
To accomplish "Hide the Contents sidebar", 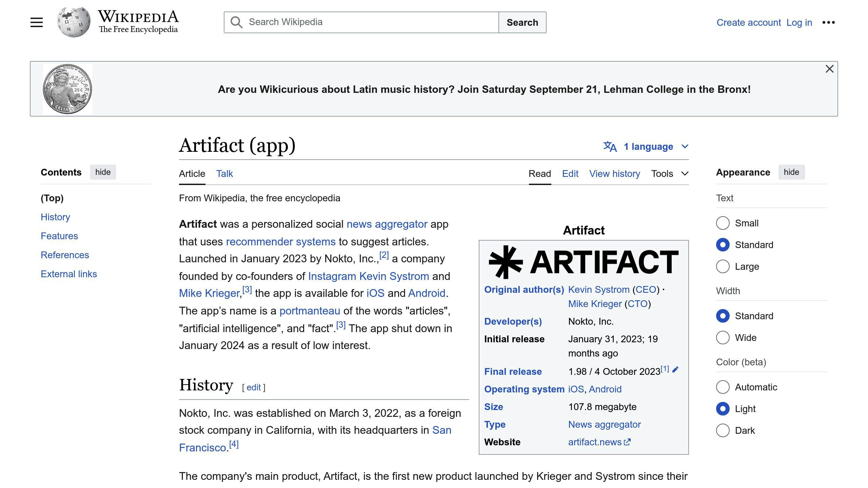I will coord(103,172).
